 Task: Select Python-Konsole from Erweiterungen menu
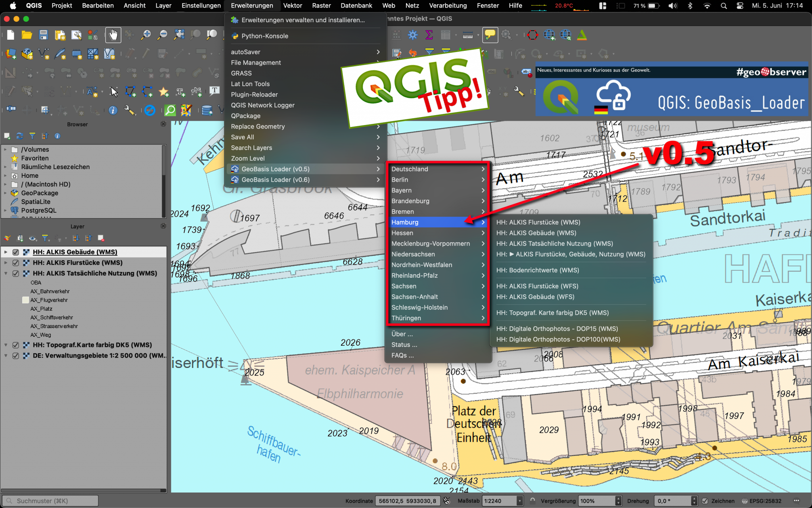(x=265, y=36)
